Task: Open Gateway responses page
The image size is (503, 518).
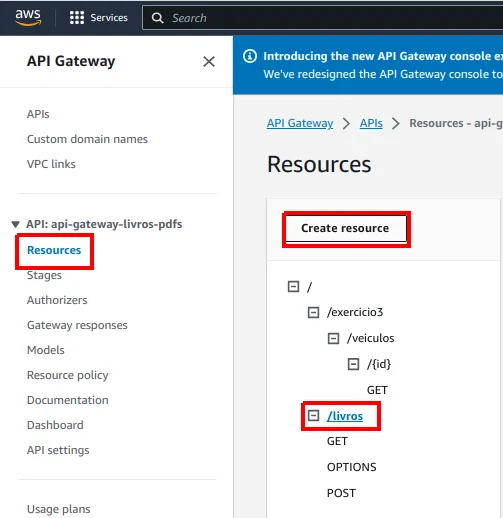Action: (77, 325)
